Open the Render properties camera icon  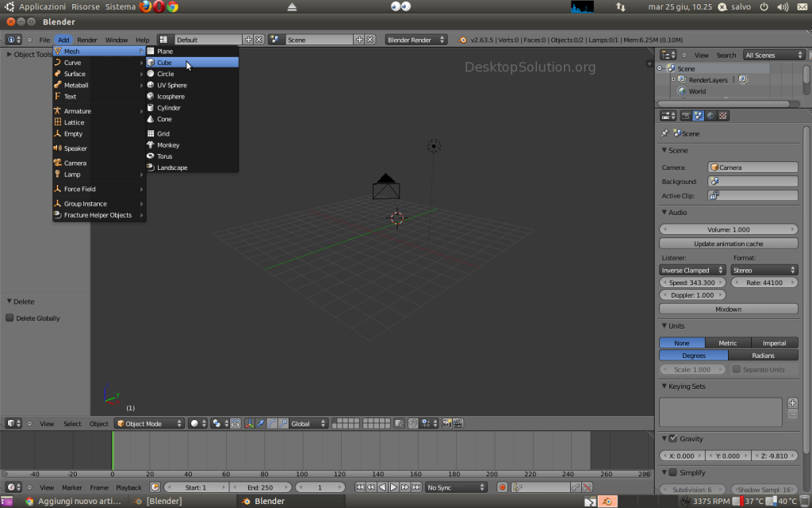[x=687, y=116]
